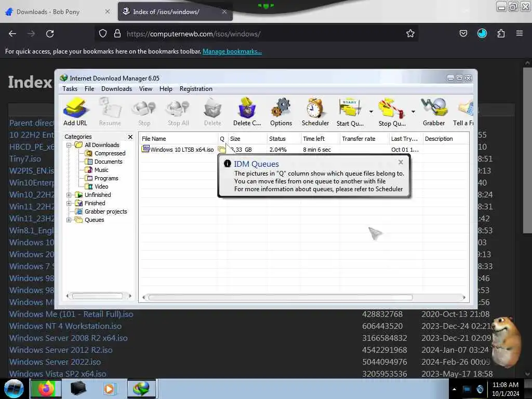Open Start Queue dropdown arrow
532x399 pixels.
pos(371,112)
